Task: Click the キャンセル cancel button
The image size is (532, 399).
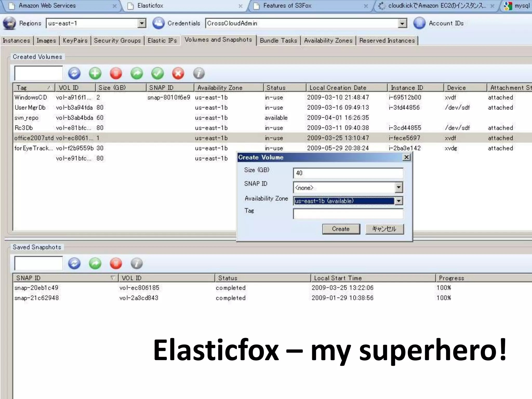Action: (384, 229)
